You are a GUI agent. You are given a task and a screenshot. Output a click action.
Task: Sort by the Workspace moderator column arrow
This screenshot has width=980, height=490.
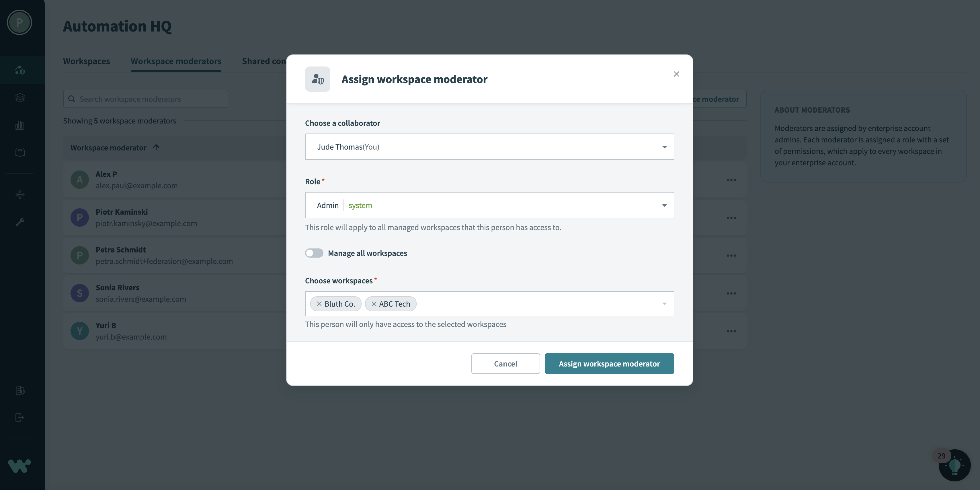(156, 148)
